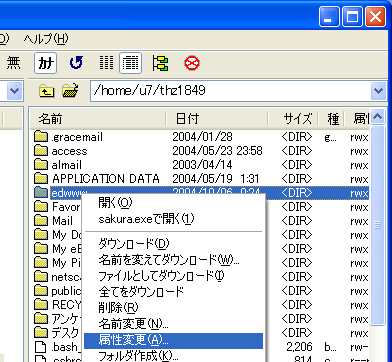This screenshot has width=392, height=362.
Task: Select the APPLICATION DATA folder name
Action: [106, 179]
